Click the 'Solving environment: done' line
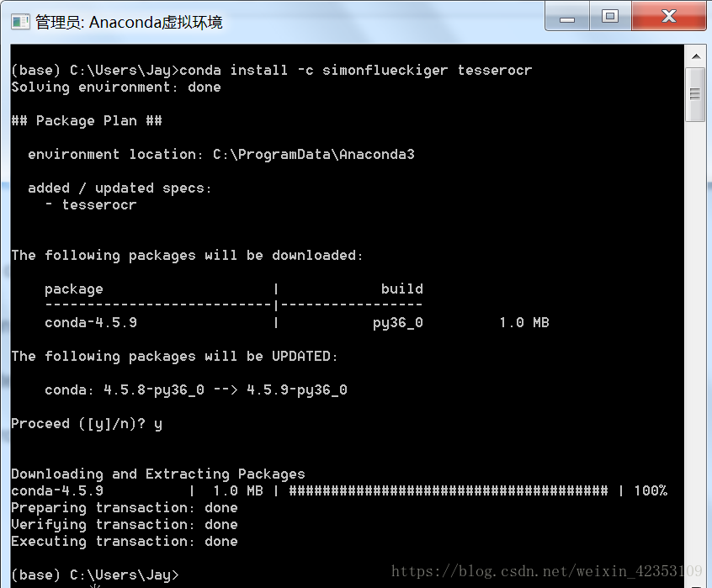 (x=116, y=87)
